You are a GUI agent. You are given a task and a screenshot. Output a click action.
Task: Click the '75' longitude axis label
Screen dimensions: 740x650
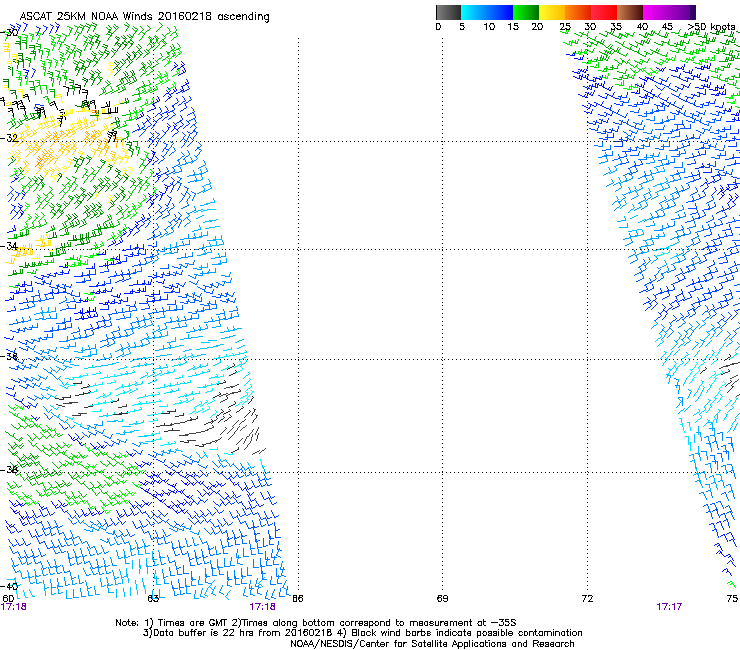pos(732,599)
